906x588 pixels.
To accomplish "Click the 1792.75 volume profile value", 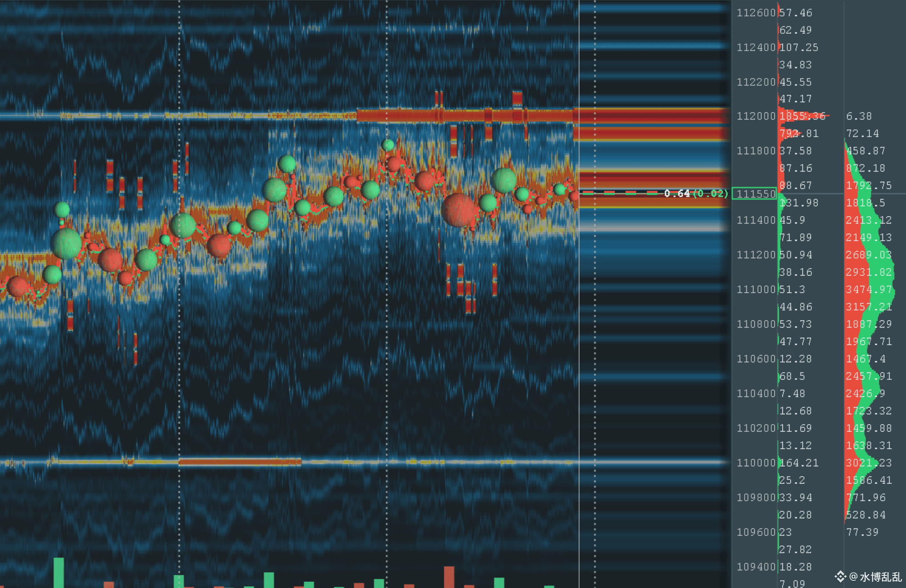I will point(869,186).
